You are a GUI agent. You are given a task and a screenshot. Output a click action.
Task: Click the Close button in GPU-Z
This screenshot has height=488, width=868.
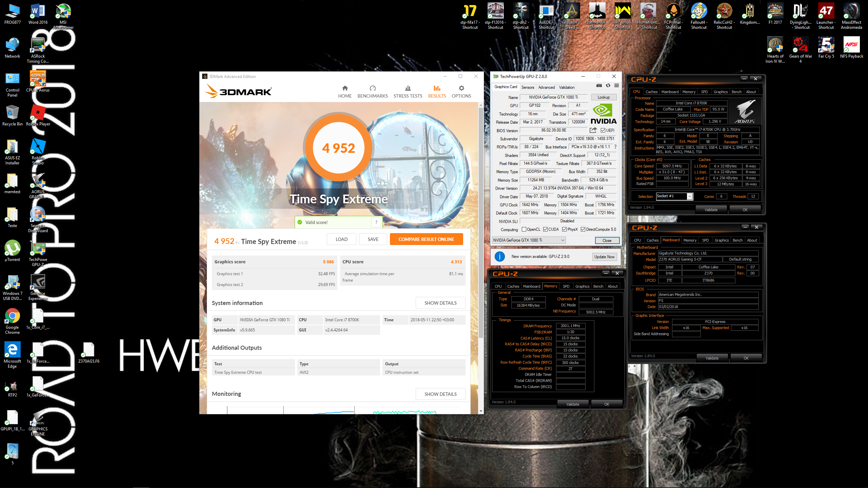(x=607, y=241)
